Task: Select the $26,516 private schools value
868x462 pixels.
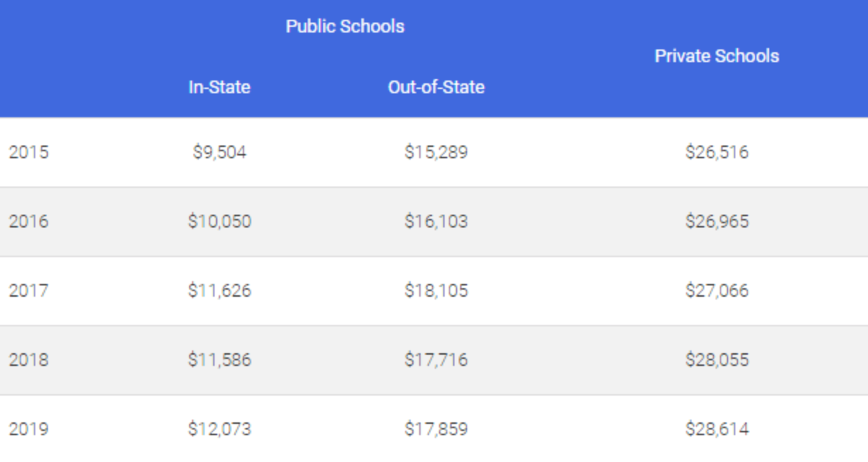Action: [x=716, y=153]
